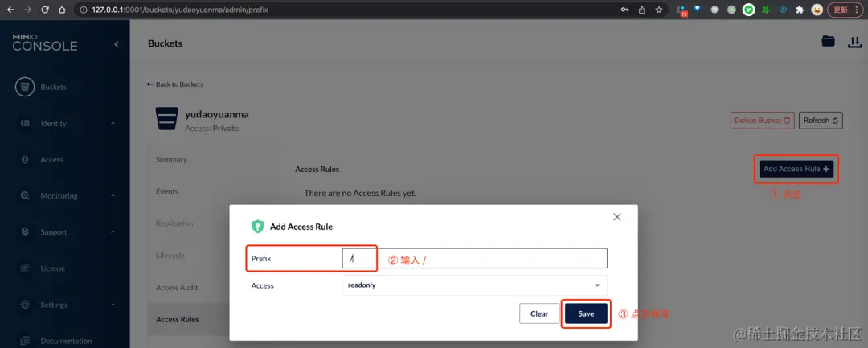Click the browser address bar URL
This screenshot has height=348, width=868.
(181, 10)
